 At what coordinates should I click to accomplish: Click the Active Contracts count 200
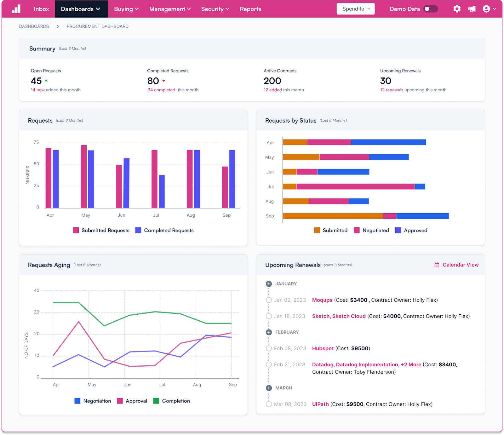[272, 81]
